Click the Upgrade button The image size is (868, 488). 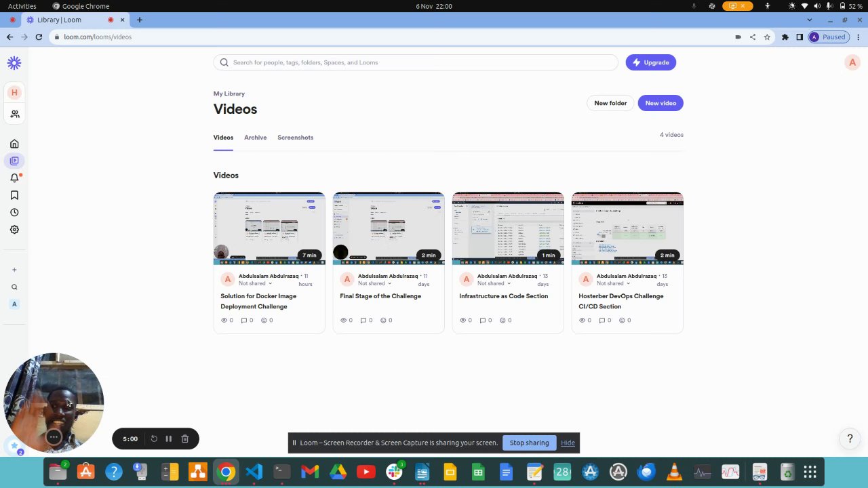[650, 62]
